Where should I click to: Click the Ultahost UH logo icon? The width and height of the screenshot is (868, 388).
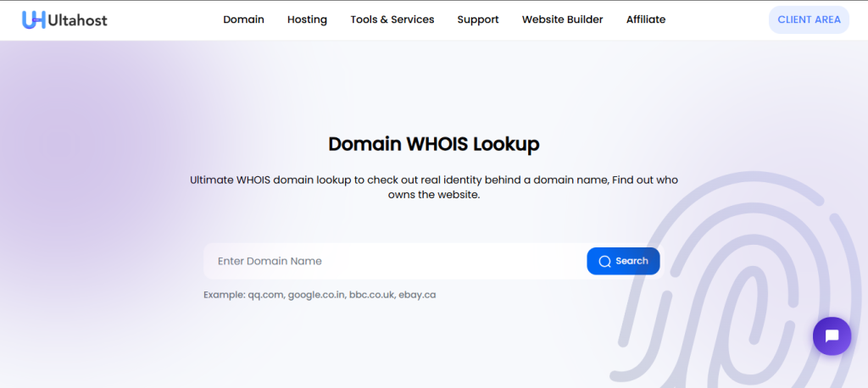pyautogui.click(x=33, y=19)
